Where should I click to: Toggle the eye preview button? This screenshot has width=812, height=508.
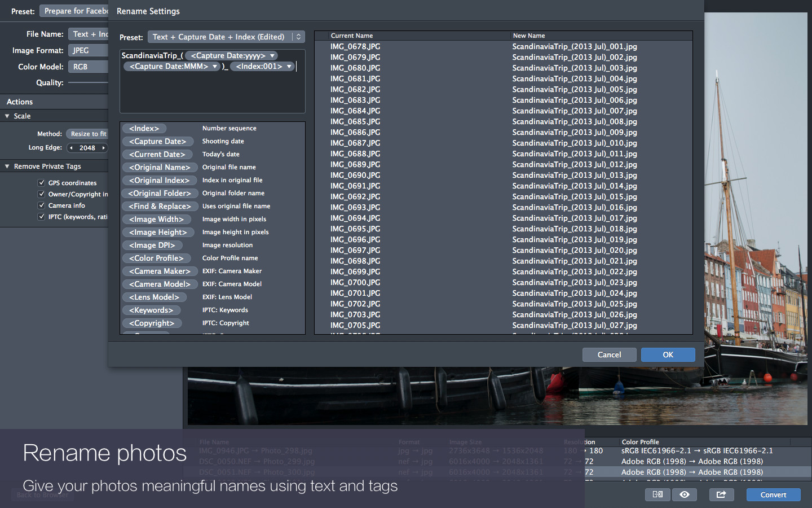pos(685,494)
